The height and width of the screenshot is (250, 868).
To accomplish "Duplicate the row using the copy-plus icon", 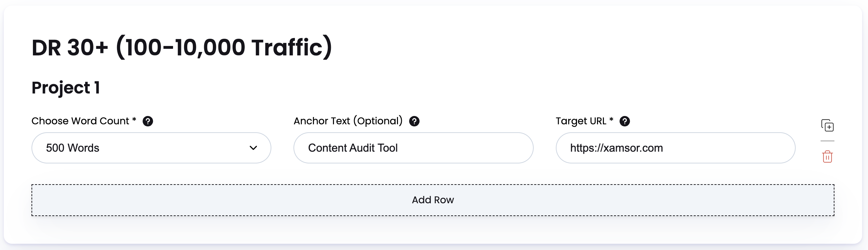I will 828,126.
